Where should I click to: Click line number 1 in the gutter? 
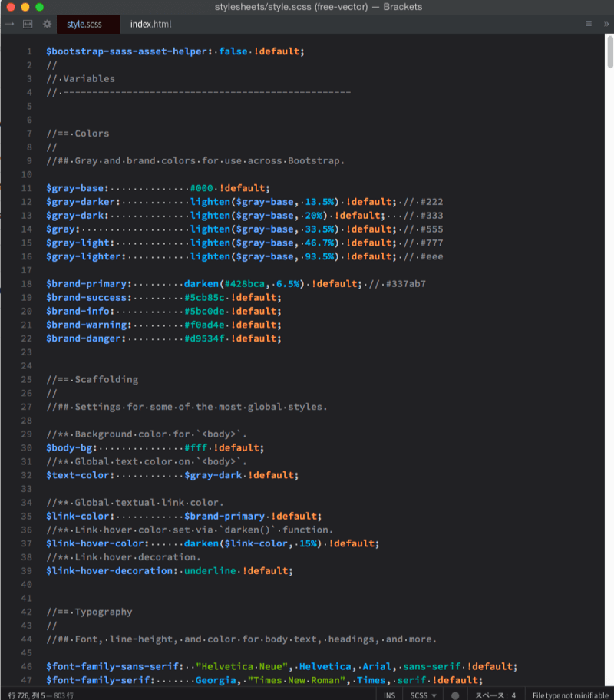coord(29,51)
